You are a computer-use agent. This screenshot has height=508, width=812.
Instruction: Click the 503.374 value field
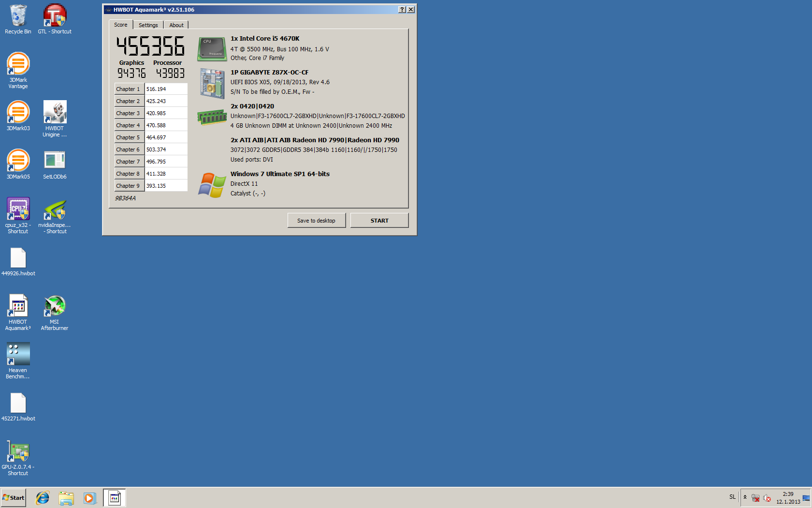(x=166, y=149)
